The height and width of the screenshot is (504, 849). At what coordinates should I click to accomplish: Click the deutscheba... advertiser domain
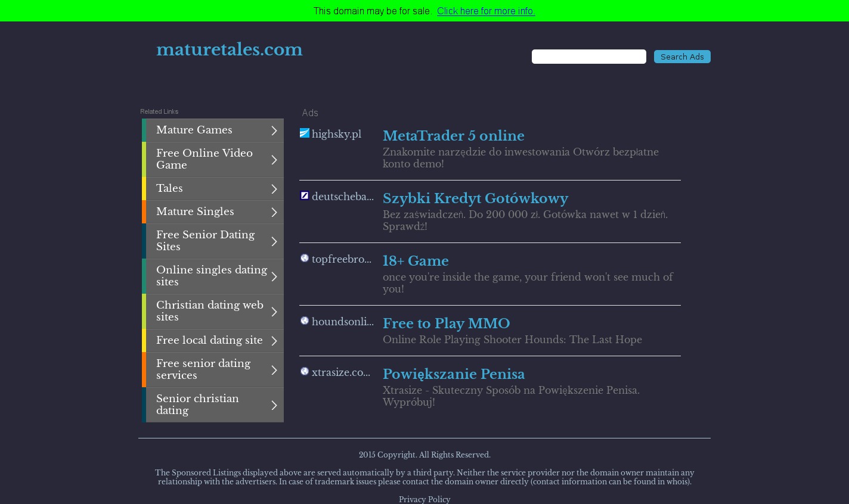pos(343,197)
